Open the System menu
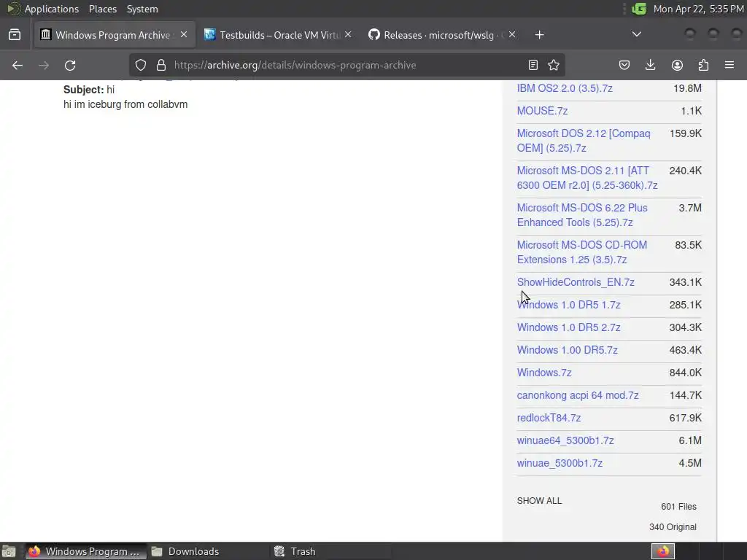Screen dimensions: 747x560 (x=142, y=9)
